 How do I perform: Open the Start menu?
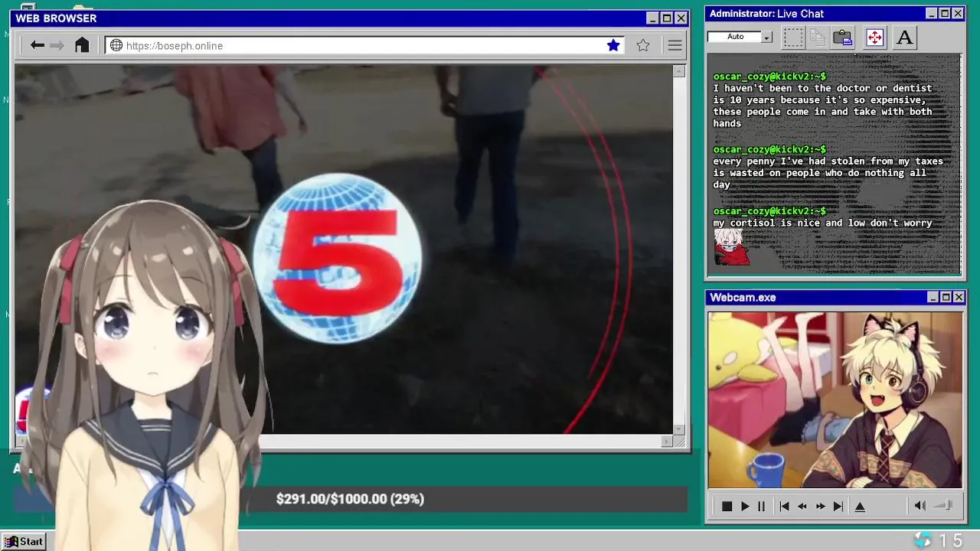24,541
